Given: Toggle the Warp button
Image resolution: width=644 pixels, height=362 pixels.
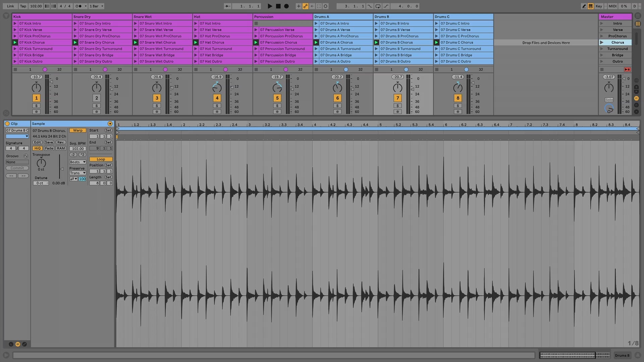Looking at the screenshot, I should click(x=78, y=130).
